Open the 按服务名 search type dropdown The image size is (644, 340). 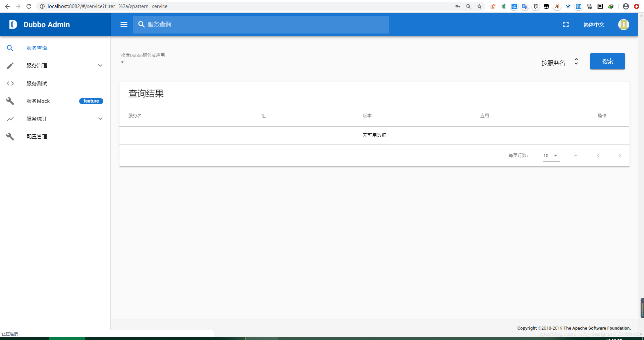point(560,63)
